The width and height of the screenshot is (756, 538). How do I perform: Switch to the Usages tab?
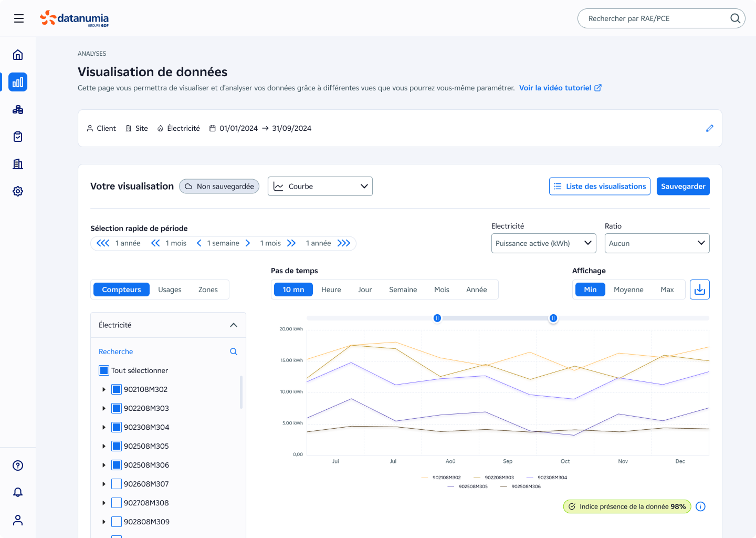[x=170, y=289]
